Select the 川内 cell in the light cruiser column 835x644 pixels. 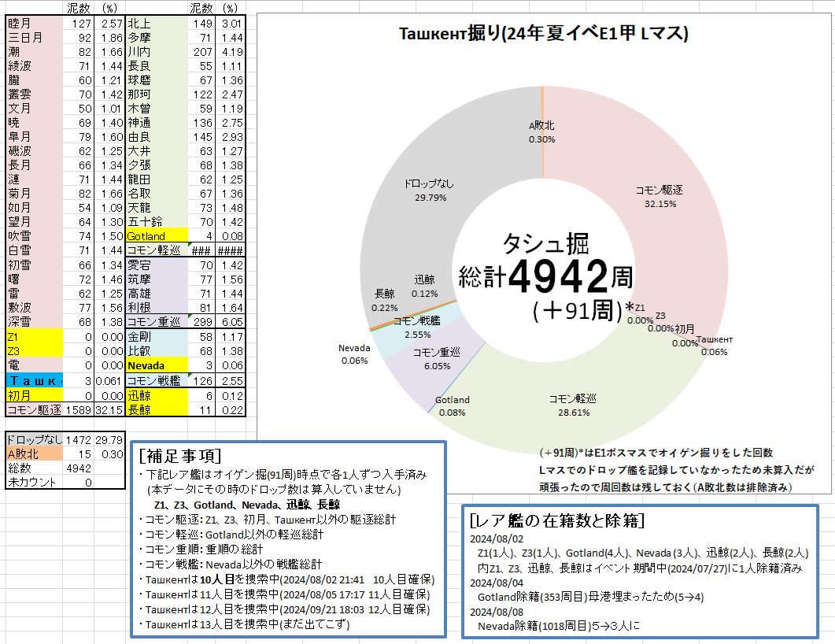(x=157, y=52)
